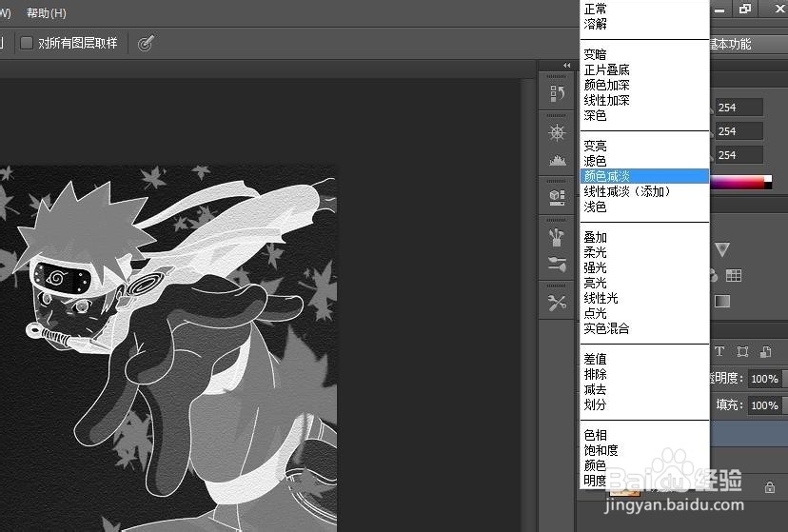Click the opacity 100% field

tap(766, 379)
